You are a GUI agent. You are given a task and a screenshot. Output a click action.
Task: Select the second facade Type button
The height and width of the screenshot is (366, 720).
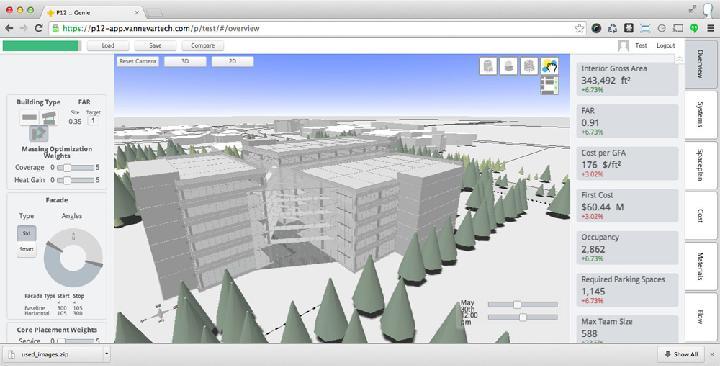[27, 249]
